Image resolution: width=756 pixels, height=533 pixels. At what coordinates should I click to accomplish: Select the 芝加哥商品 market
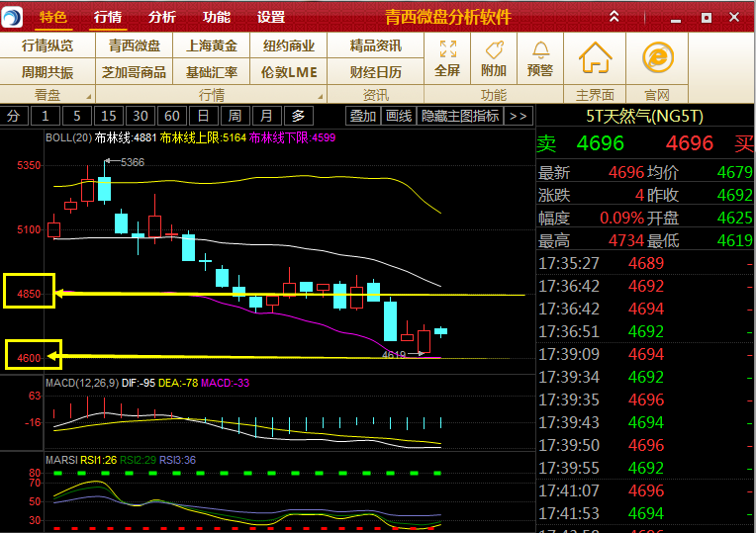134,72
